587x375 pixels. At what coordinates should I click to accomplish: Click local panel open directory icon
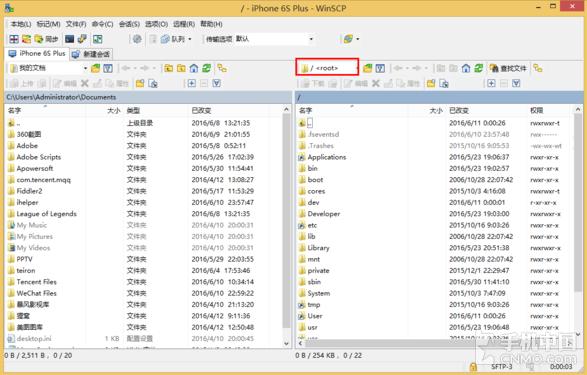click(x=95, y=68)
